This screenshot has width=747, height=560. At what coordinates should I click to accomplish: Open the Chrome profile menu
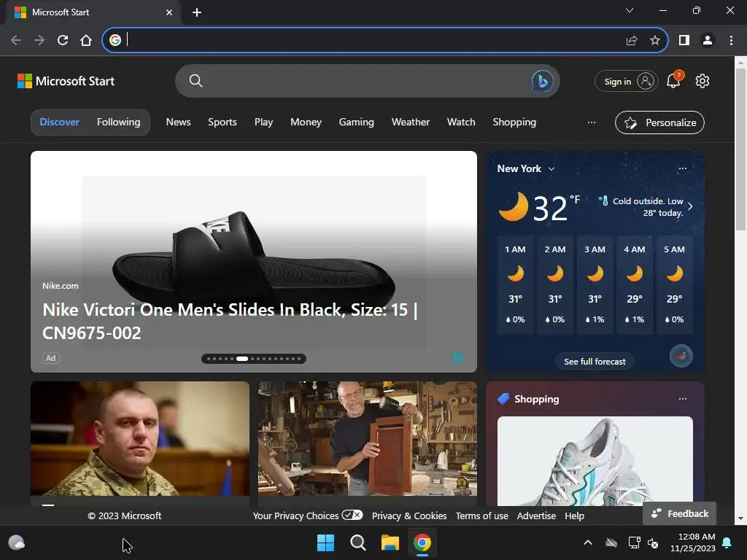click(x=708, y=41)
